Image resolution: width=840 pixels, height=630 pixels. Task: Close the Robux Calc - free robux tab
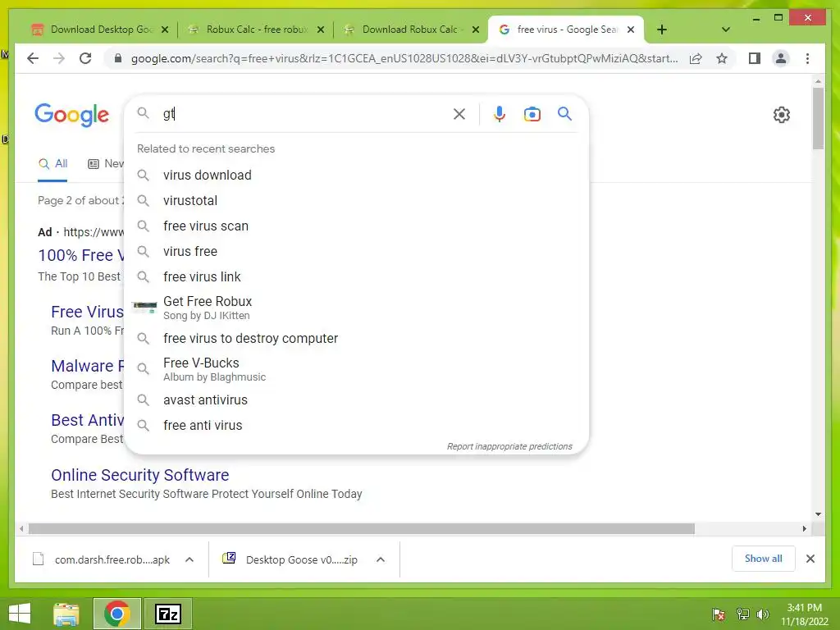point(321,30)
